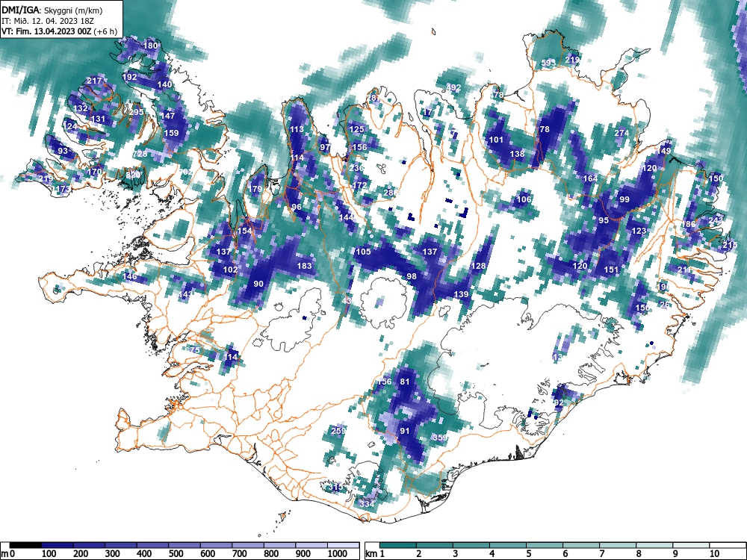This screenshot has height=560, width=747.
Task: Select the map value 492
Action: click(453, 87)
